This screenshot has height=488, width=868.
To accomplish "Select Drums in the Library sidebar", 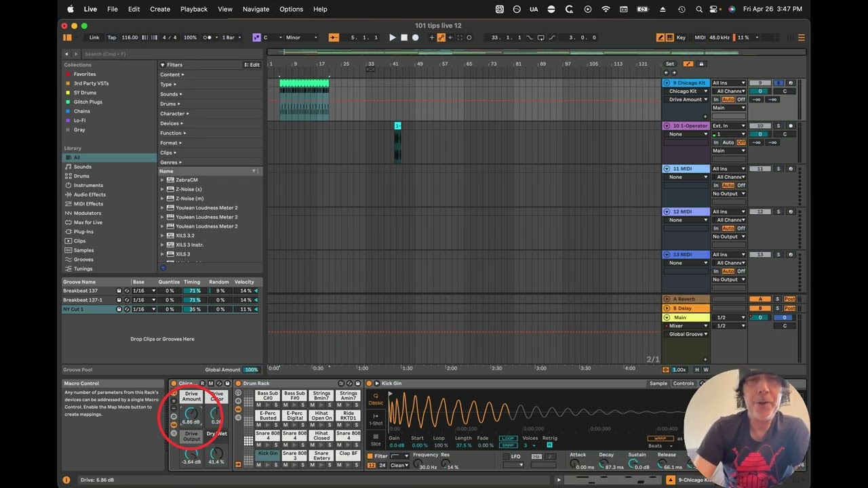I will pyautogui.click(x=81, y=176).
